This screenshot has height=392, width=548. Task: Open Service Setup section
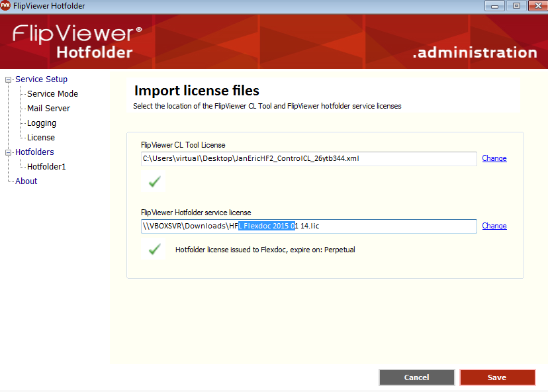[41, 79]
